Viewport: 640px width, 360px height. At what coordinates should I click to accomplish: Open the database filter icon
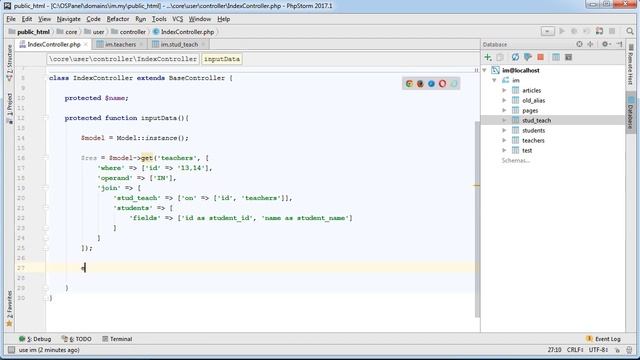coord(528,57)
